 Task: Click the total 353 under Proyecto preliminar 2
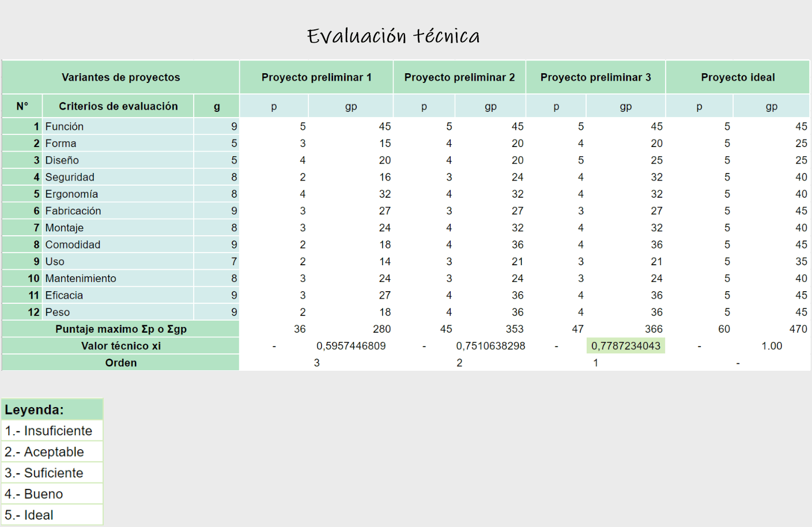[515, 329]
